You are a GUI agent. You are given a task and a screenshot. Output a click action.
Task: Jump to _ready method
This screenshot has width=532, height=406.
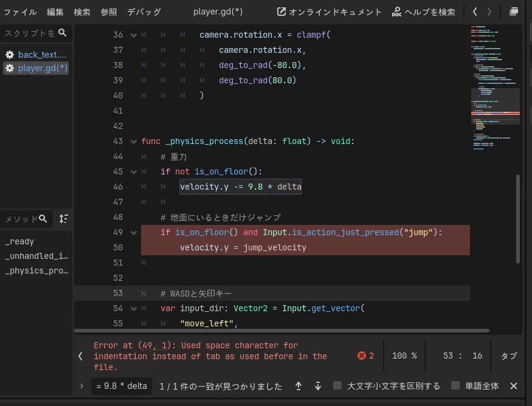tap(19, 241)
